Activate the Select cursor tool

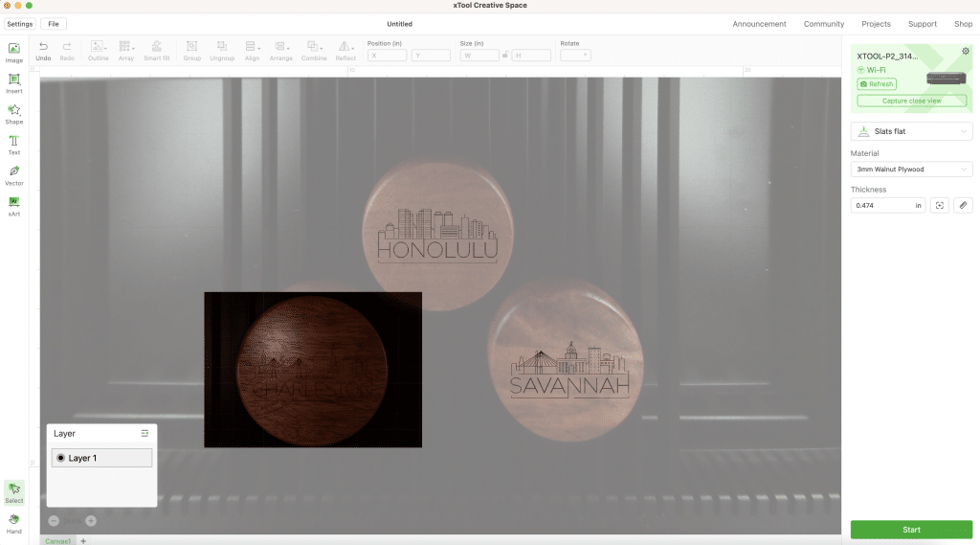[13, 492]
